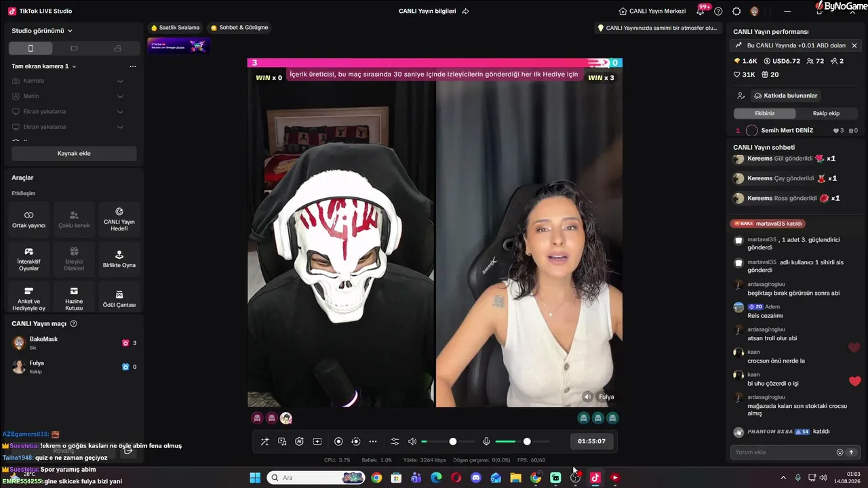Viewport: 868px width, 488px height.
Task: Dismiss the +0.01 ABD doları notice
Action: (854, 45)
